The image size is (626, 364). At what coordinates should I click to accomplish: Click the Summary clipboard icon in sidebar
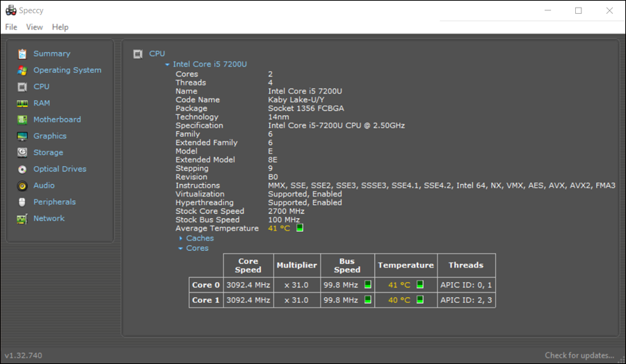coord(22,53)
